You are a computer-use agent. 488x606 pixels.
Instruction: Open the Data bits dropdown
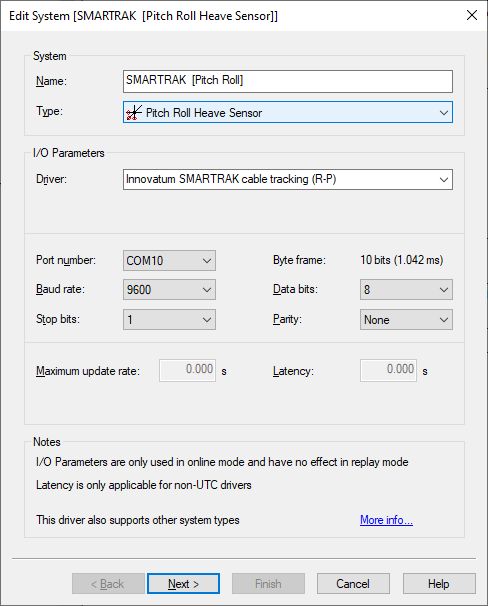(406, 289)
